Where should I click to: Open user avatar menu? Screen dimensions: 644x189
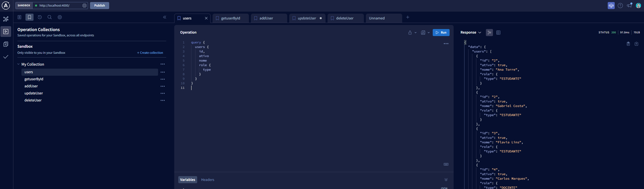point(638,6)
